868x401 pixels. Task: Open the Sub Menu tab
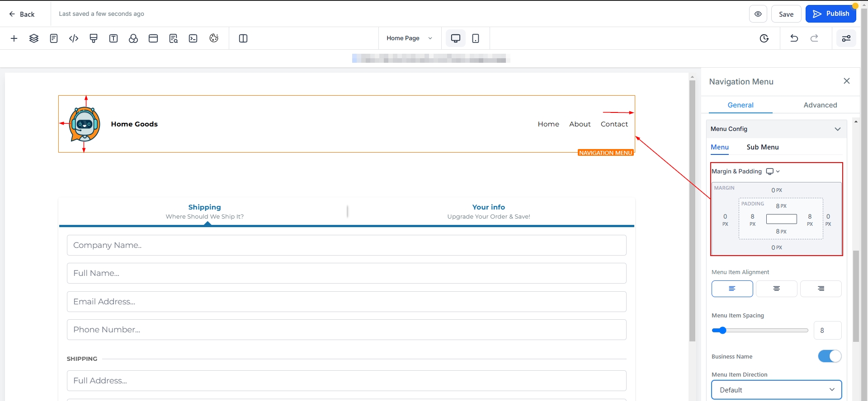coord(762,147)
